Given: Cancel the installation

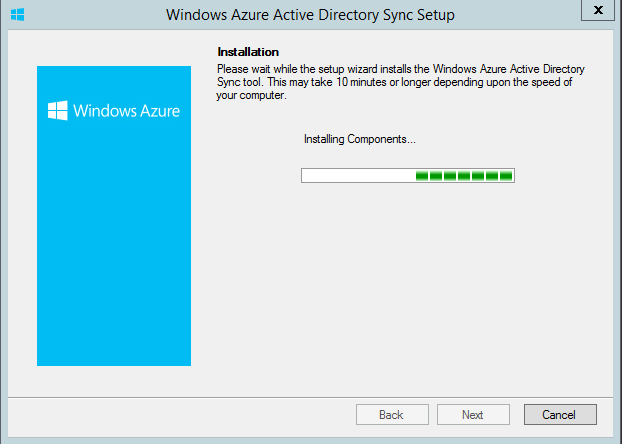Looking at the screenshot, I should click(560, 415).
